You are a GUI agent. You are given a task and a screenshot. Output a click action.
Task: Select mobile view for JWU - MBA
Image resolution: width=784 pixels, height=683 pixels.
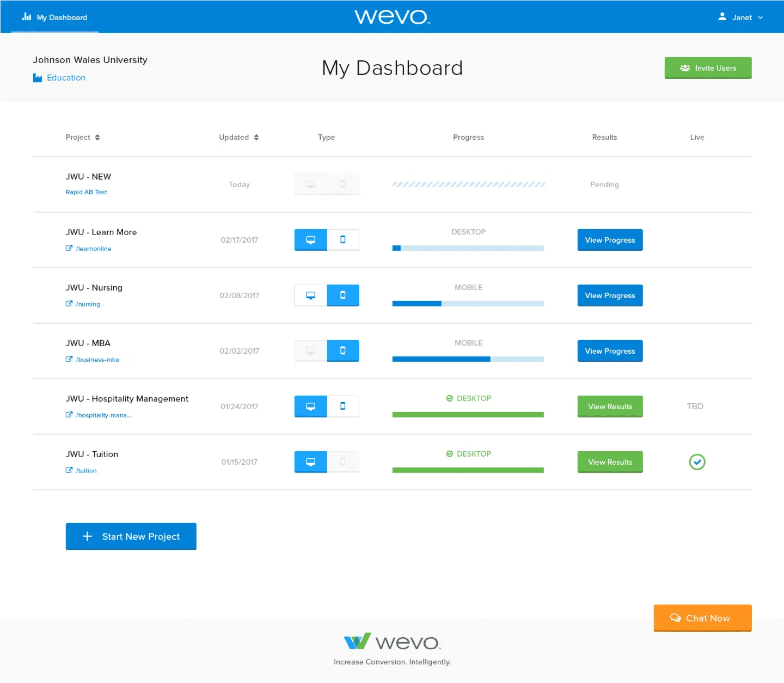(343, 351)
